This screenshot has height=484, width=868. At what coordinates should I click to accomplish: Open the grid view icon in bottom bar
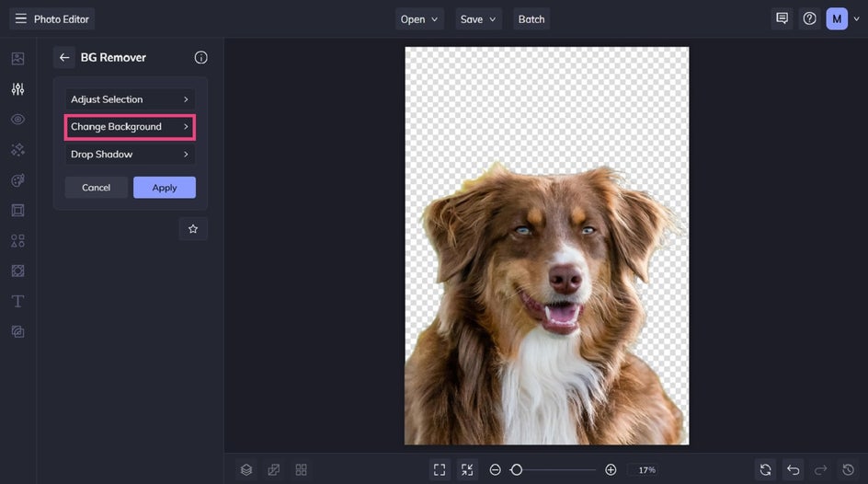(x=302, y=469)
